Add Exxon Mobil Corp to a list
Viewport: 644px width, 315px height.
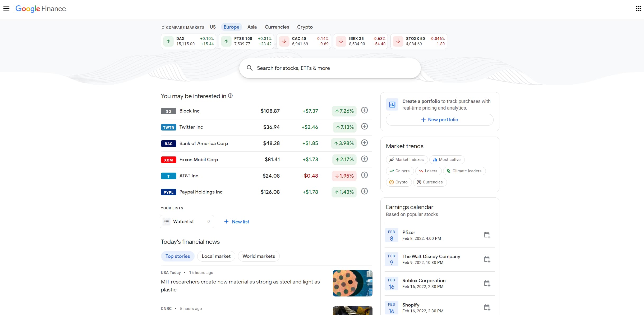pos(365,159)
